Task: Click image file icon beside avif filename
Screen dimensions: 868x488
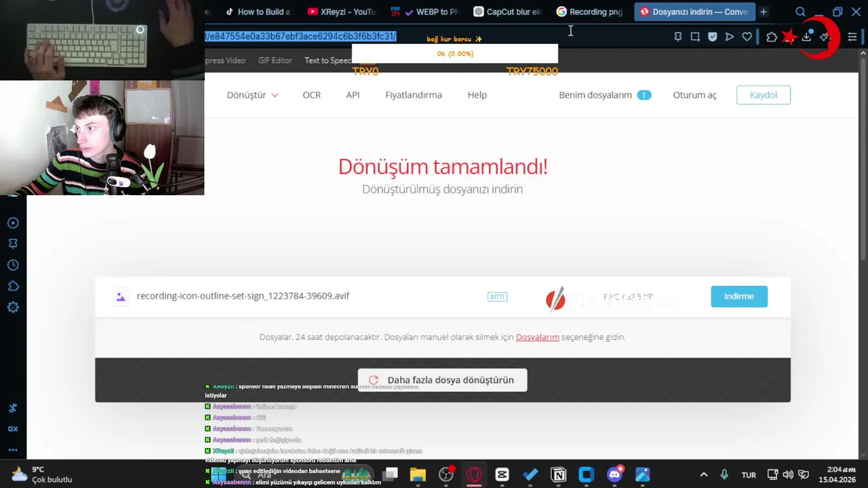Action: pyautogui.click(x=121, y=296)
